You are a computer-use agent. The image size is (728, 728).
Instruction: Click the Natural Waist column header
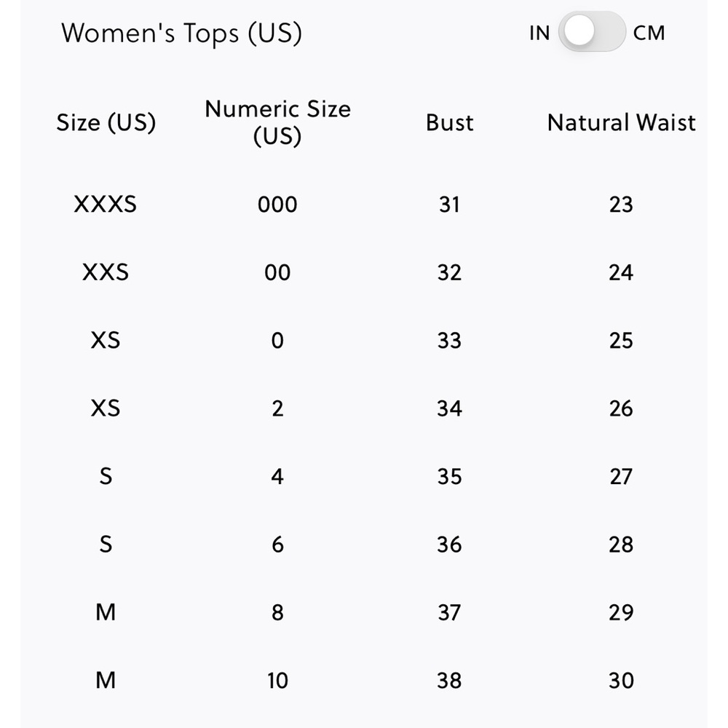621,122
